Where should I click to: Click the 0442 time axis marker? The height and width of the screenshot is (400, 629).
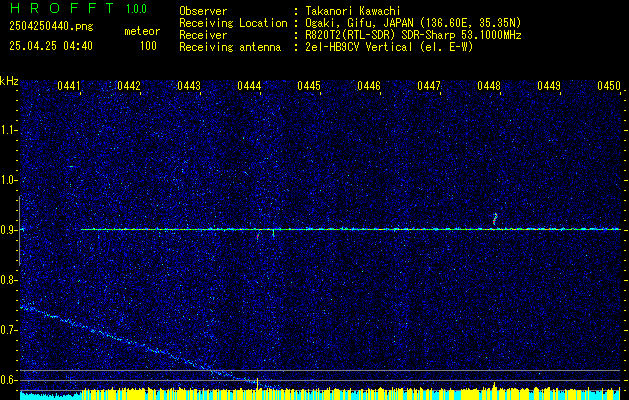pos(129,86)
